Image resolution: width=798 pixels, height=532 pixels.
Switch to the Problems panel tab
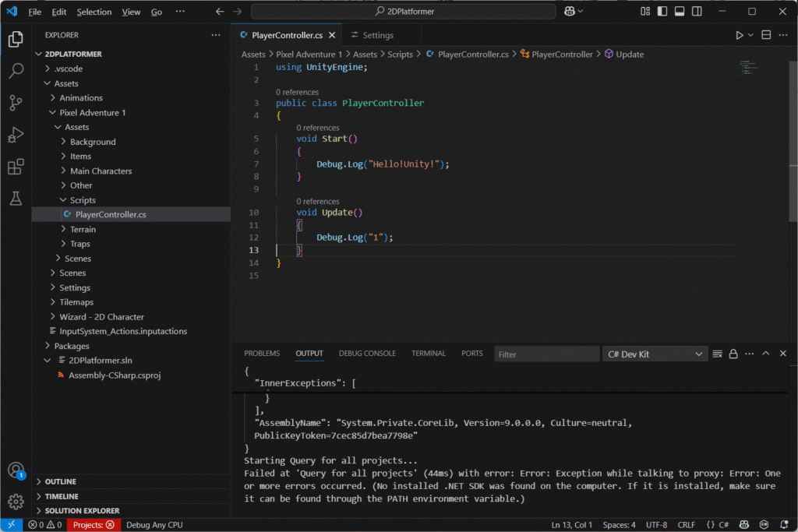tap(262, 354)
